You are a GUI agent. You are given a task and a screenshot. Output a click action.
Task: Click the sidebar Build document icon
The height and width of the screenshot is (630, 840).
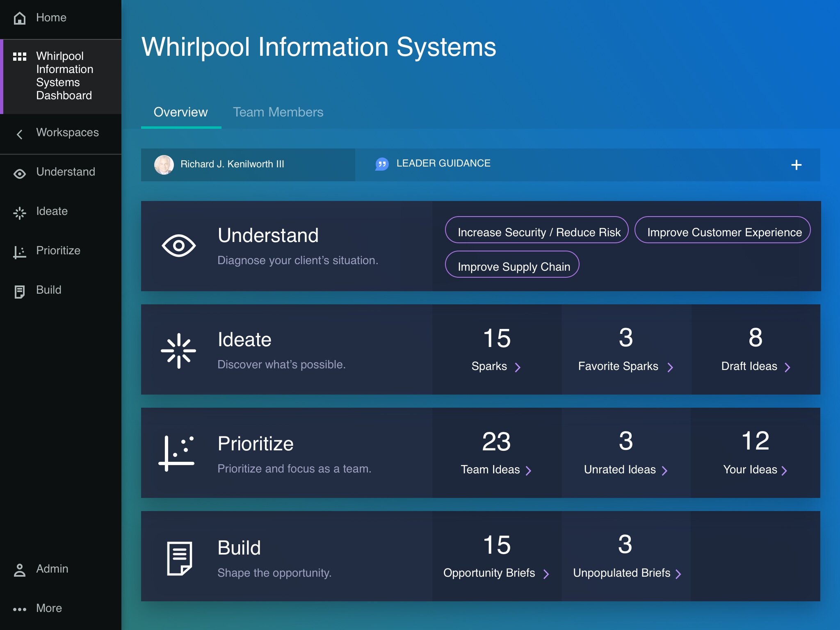[x=20, y=292]
